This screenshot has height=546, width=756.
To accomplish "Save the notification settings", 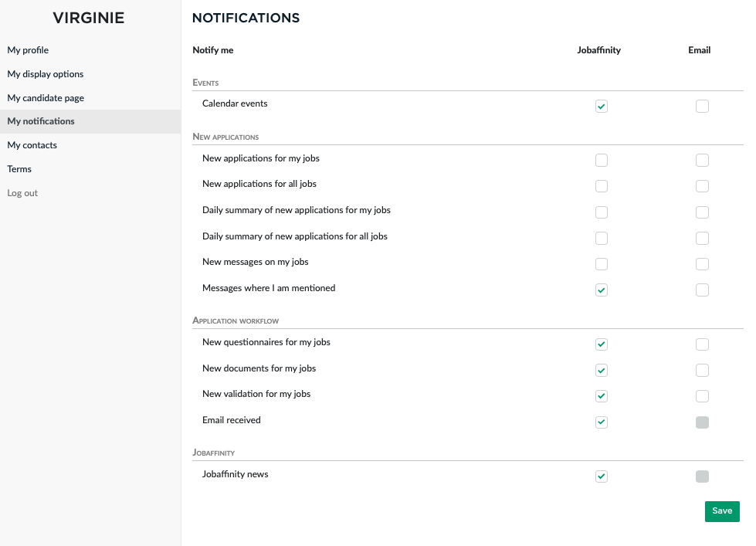I will coord(722,511).
